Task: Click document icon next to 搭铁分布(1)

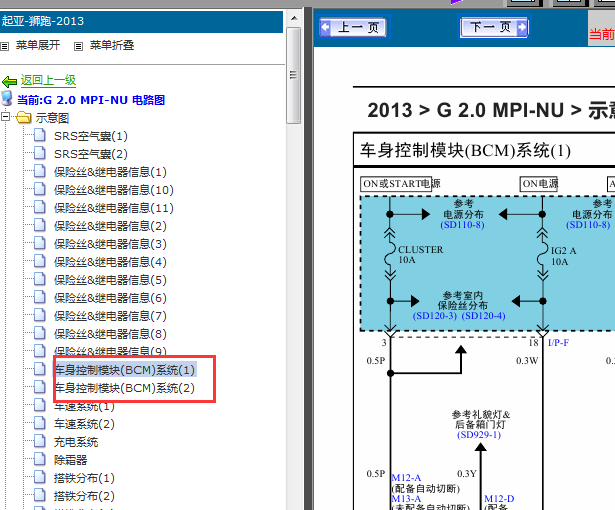Action: [40, 477]
